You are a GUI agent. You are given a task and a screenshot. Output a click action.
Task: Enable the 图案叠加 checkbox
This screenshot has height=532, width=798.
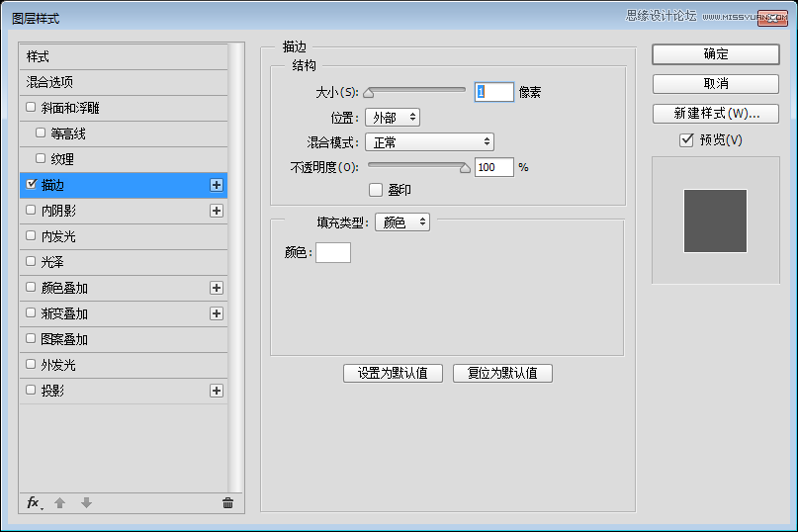pos(31,338)
